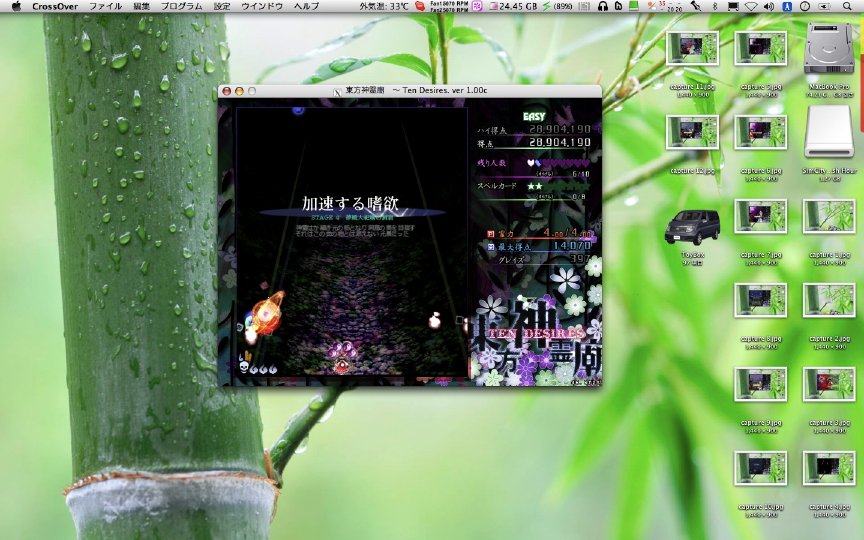Open the 設定 menu
The width and height of the screenshot is (864, 540).
click(222, 6)
